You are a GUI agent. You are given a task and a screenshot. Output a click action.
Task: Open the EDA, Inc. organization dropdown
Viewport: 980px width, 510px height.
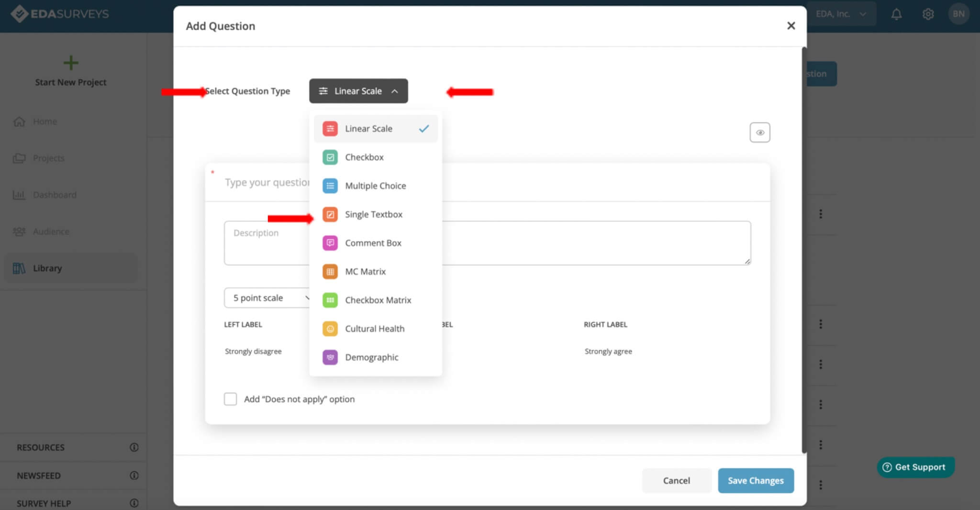tap(841, 14)
